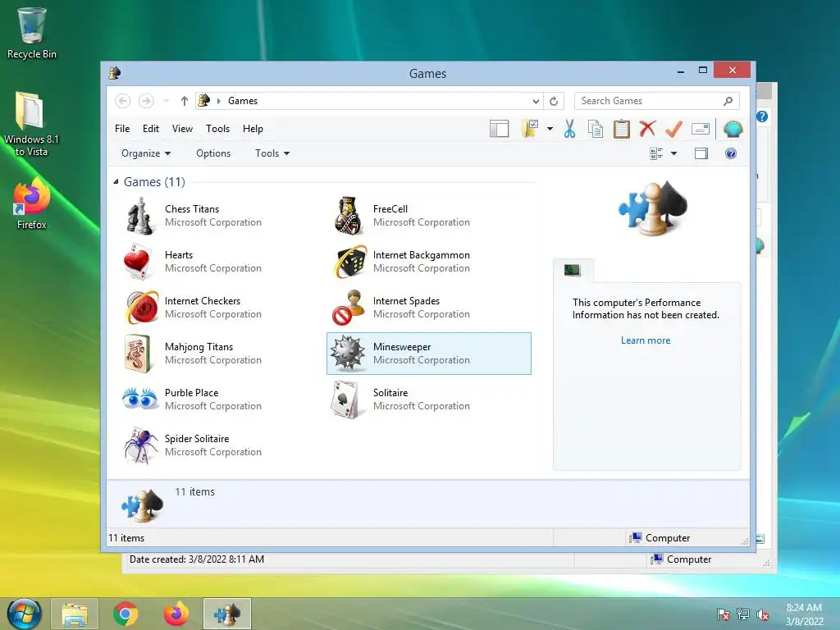Viewport: 840px width, 630px height.
Task: Expand the breadcrumb arrow before Games
Action: [x=218, y=101]
